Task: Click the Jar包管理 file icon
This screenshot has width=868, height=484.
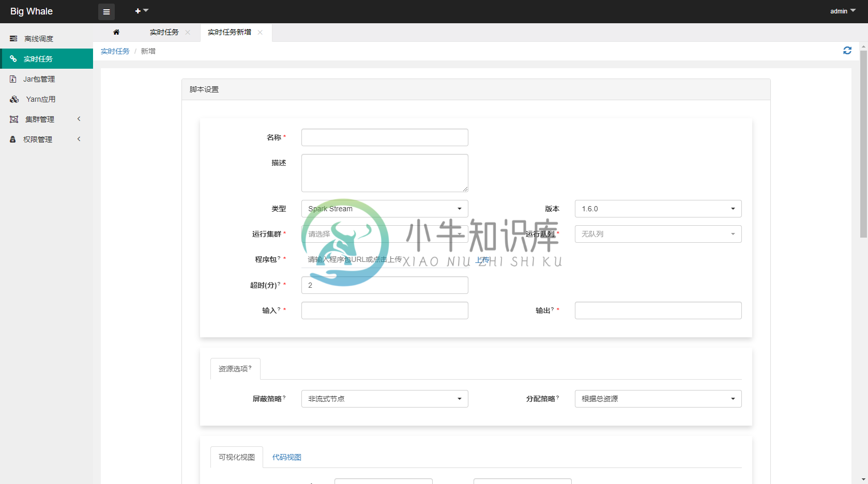Action: (x=13, y=79)
